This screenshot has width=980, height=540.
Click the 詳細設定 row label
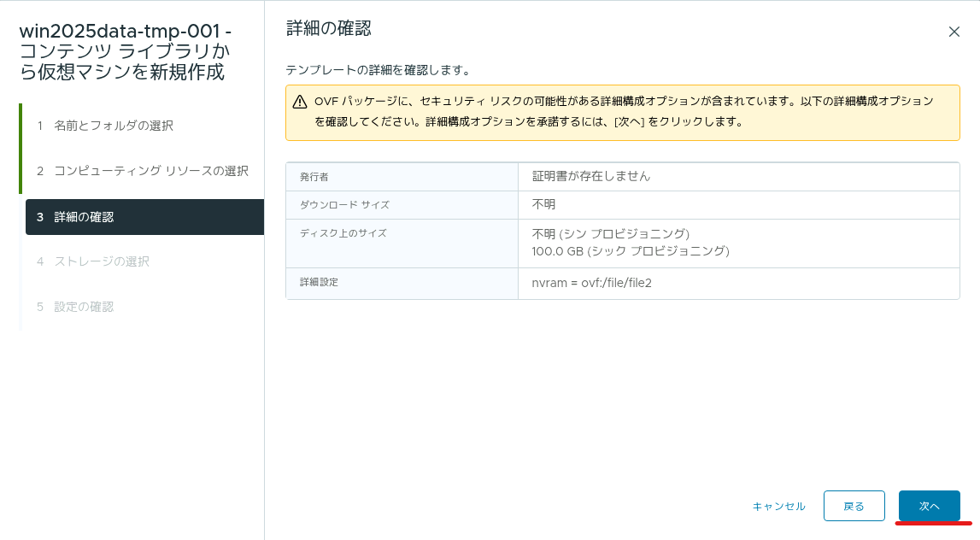[319, 283]
